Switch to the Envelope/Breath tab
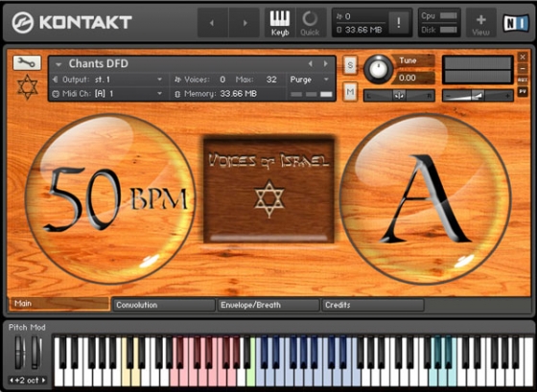The height and width of the screenshot is (392, 537). [x=268, y=305]
